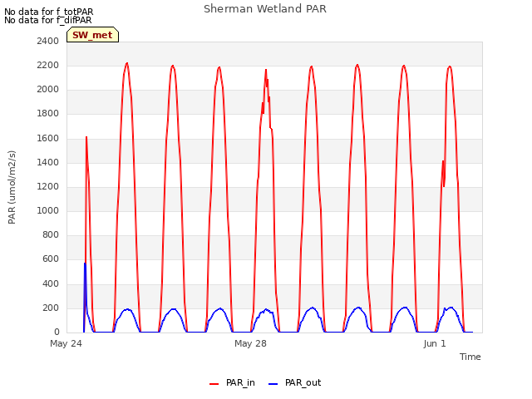Click the blue PAR_out spike near 600
Screen dimensions: 532x399
coord(85,264)
